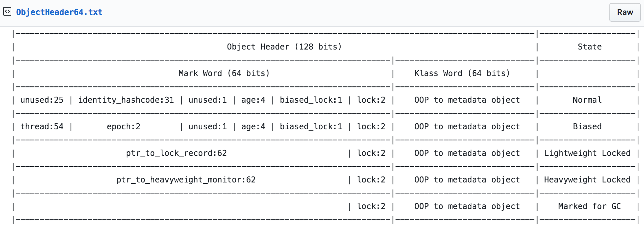
Task: Click the 'Normal' state cell
Action: pyautogui.click(x=587, y=100)
